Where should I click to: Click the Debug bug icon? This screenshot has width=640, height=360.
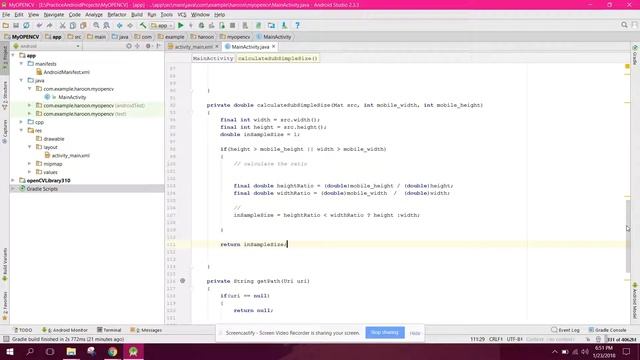click(201, 25)
